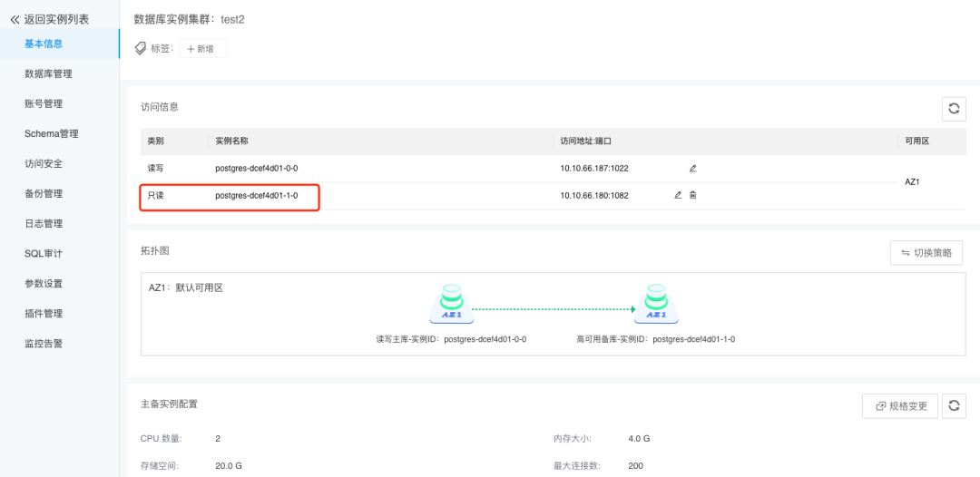
Task: Add a new tag with 新增
Action: (203, 49)
